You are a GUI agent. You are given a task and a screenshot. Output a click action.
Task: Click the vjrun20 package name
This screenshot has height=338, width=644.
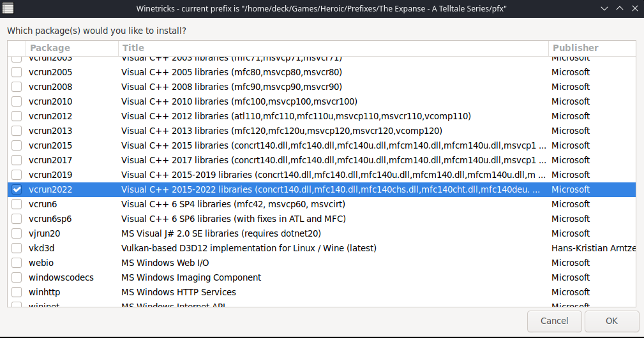point(44,233)
